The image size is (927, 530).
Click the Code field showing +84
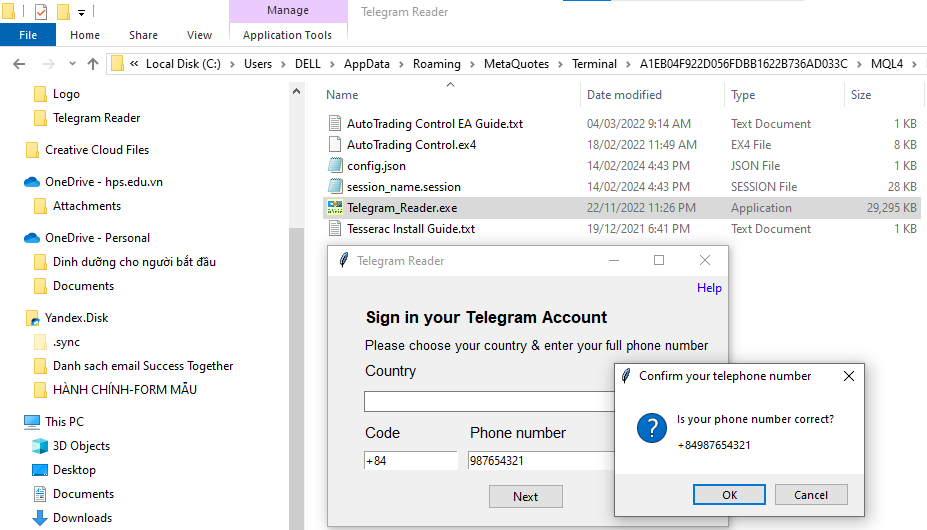pos(411,460)
